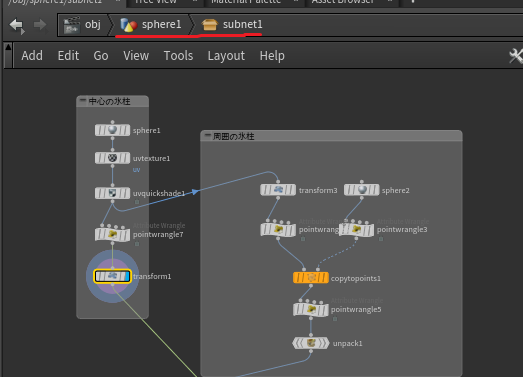Viewport: 523px width, 377px height.
Task: Select the uvquickshade1 node
Action: click(112, 193)
